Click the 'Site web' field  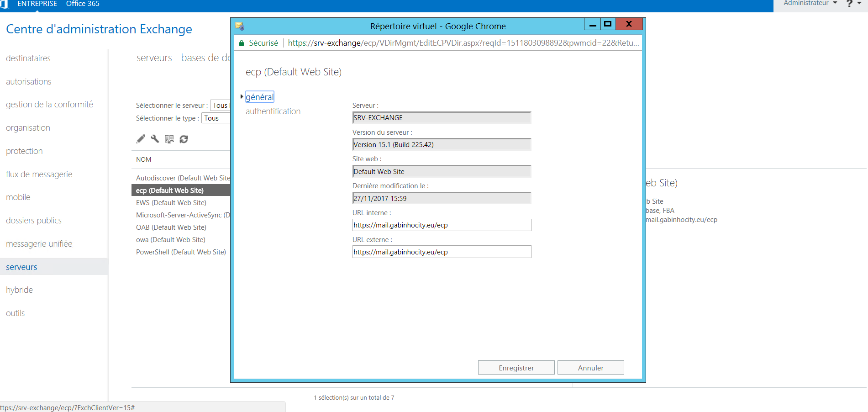pyautogui.click(x=442, y=172)
